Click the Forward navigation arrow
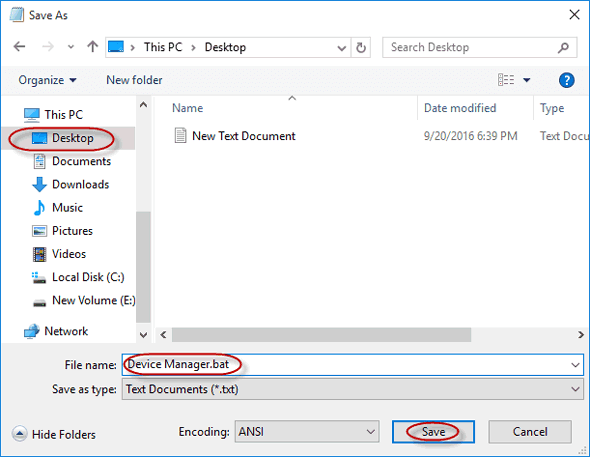The height and width of the screenshot is (457, 590). click(x=47, y=47)
